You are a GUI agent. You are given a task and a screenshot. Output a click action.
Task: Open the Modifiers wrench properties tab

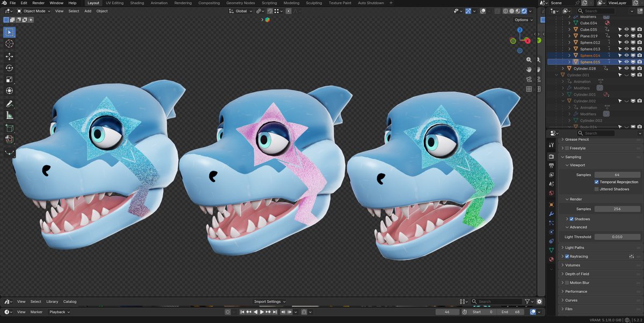(551, 214)
